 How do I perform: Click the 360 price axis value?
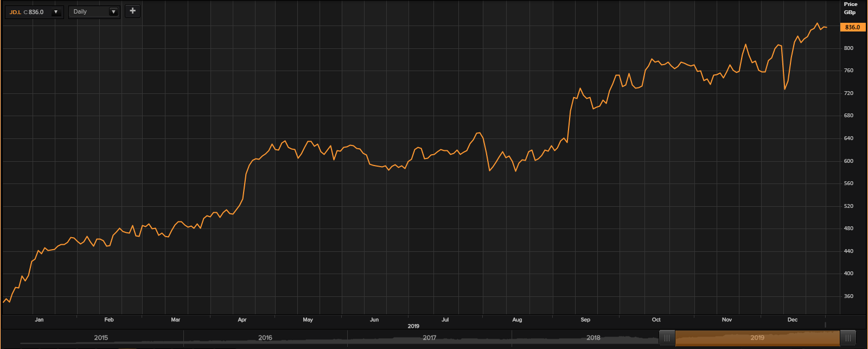(848, 296)
